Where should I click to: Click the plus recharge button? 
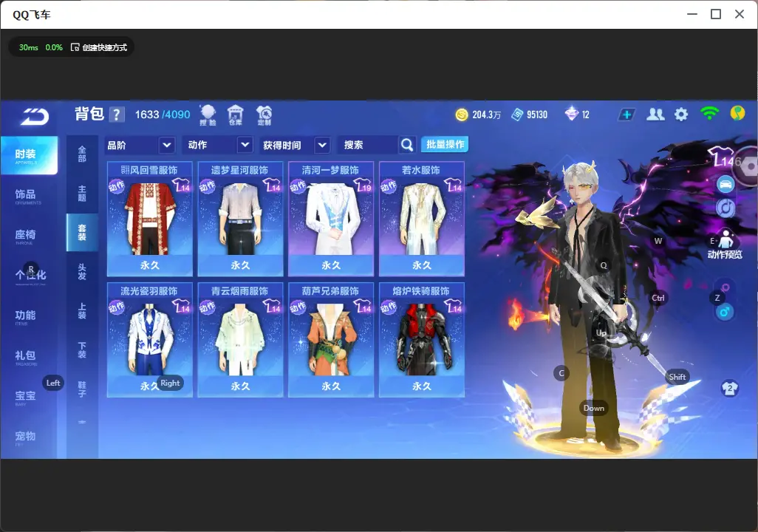pyautogui.click(x=626, y=115)
